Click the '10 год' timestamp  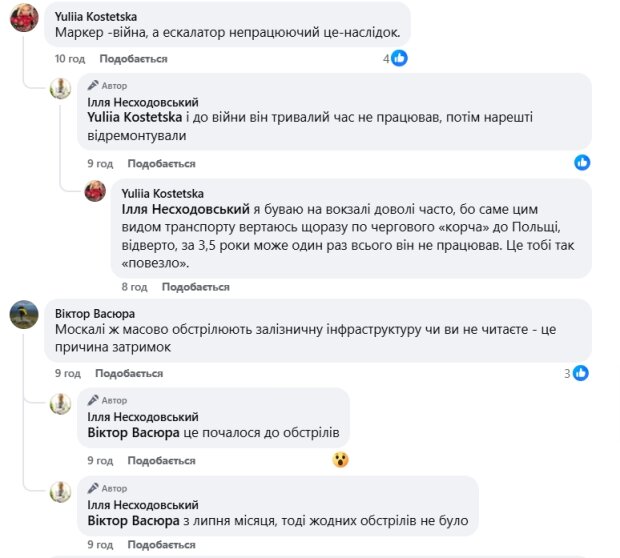[x=69, y=60]
